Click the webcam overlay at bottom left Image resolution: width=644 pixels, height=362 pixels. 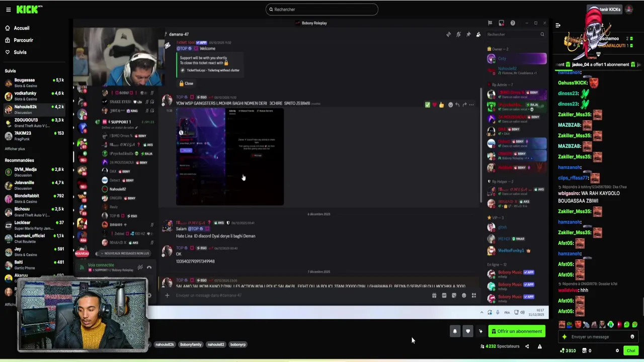pyautogui.click(x=83, y=315)
